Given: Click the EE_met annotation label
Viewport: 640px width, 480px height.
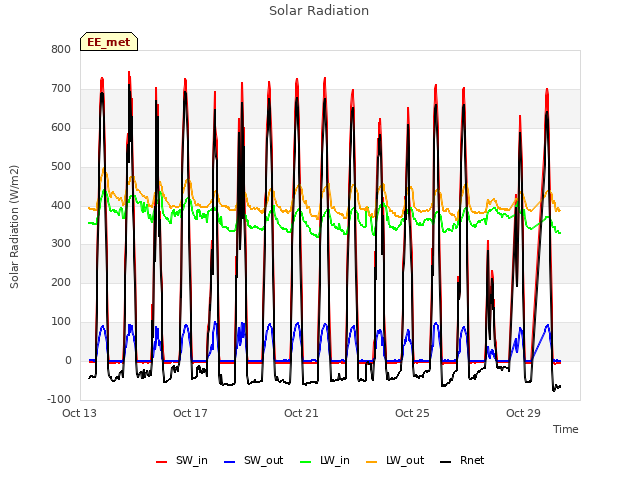Looking at the screenshot, I should [x=109, y=42].
